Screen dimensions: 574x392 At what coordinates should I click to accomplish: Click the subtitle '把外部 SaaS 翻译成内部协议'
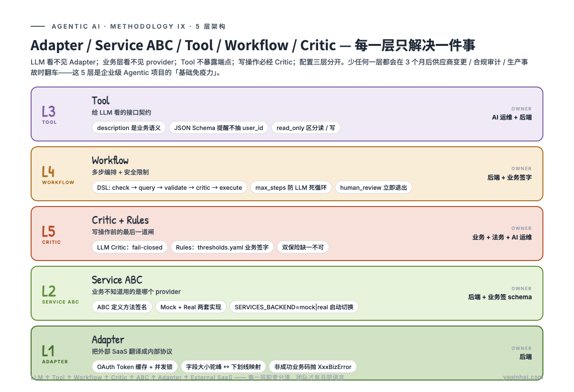(x=132, y=351)
